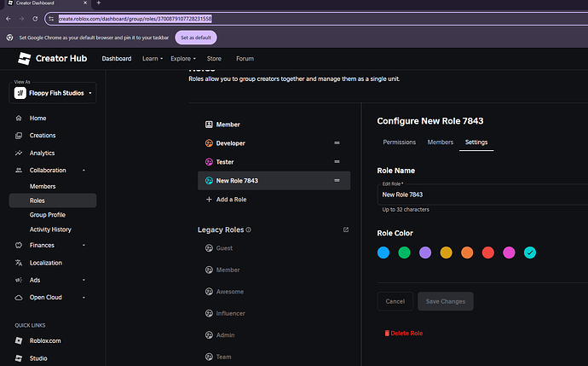Expand the Explore menu
The width and height of the screenshot is (588, 366).
pyautogui.click(x=183, y=59)
